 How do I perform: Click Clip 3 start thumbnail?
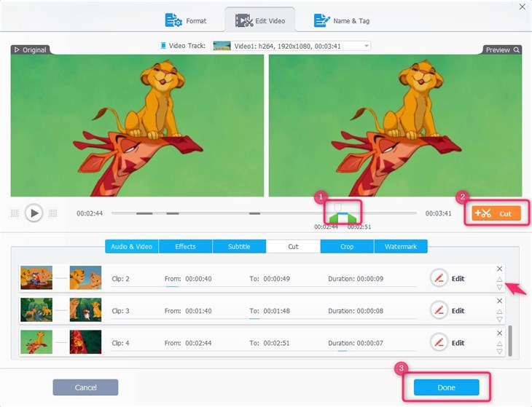[x=36, y=309]
